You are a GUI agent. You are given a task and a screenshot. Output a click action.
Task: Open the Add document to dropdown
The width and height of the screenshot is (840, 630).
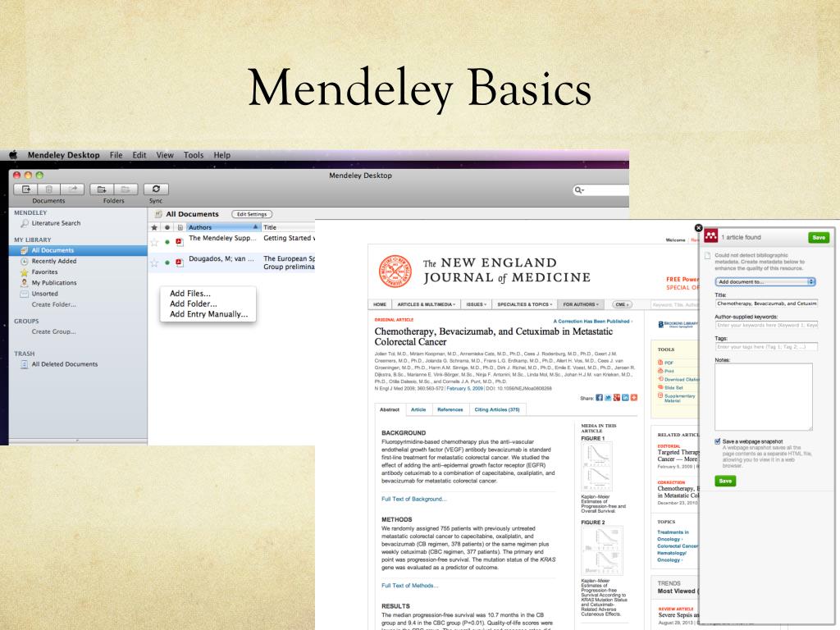click(x=765, y=282)
